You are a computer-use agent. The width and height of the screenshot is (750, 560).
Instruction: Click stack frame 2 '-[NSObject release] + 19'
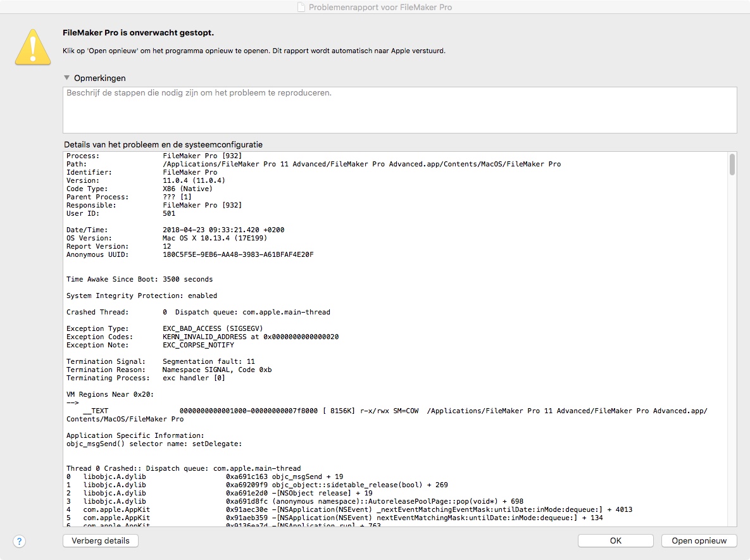220,493
